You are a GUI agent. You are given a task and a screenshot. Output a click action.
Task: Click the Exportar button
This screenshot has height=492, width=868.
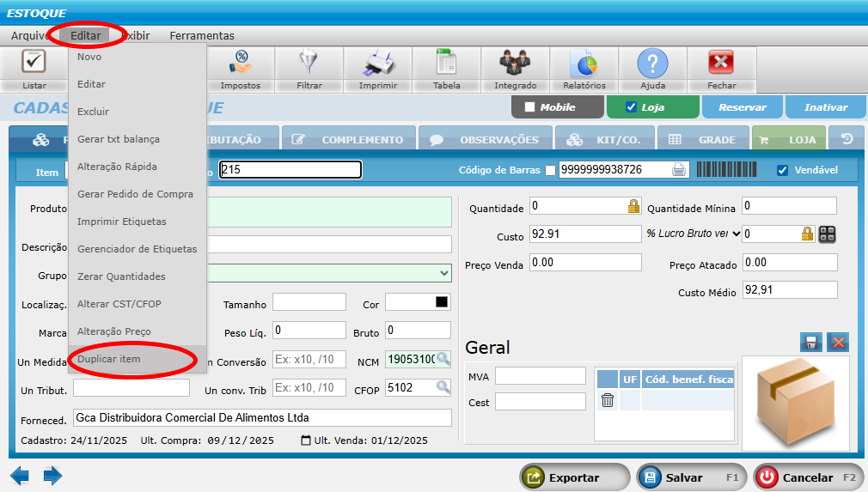572,477
